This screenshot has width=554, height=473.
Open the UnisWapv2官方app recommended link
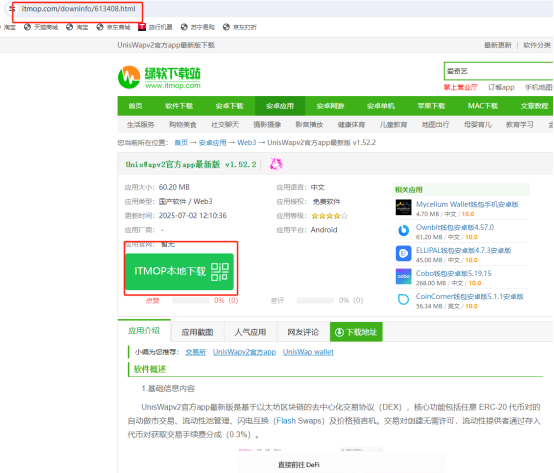tap(244, 352)
